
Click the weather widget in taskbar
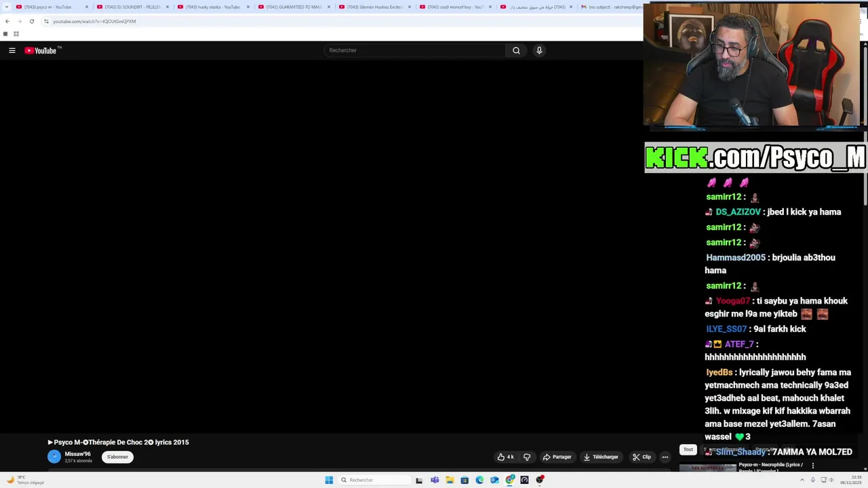[x=27, y=480]
